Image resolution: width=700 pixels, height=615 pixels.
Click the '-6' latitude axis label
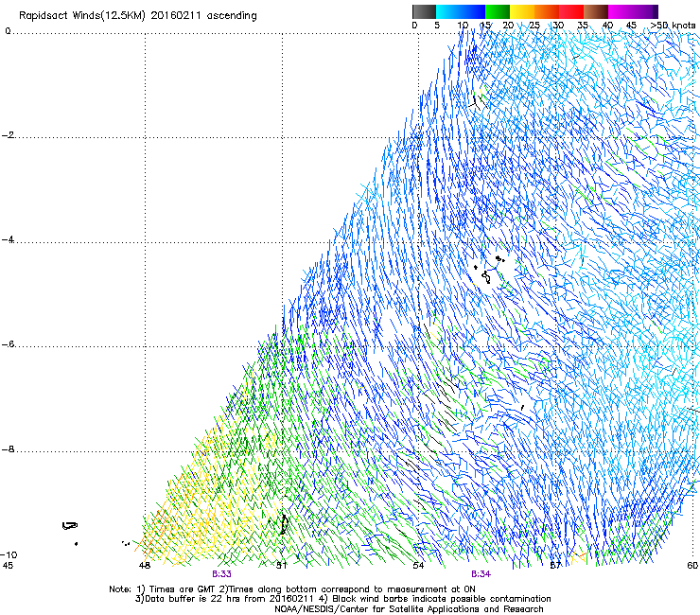(8, 344)
